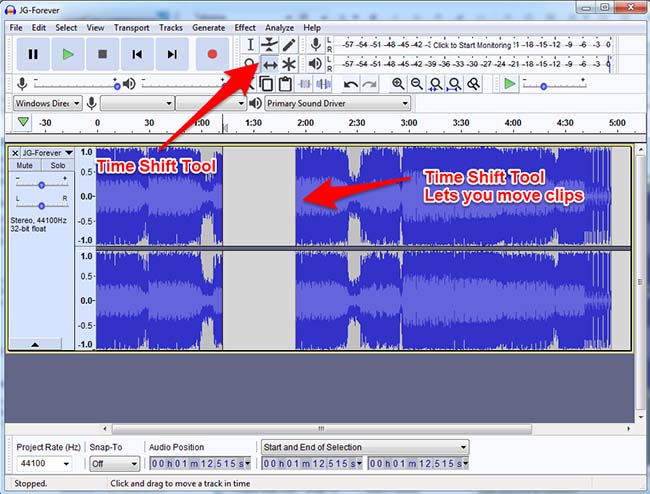Click the Play-at-Speed green button
The height and width of the screenshot is (494, 650).
click(509, 84)
